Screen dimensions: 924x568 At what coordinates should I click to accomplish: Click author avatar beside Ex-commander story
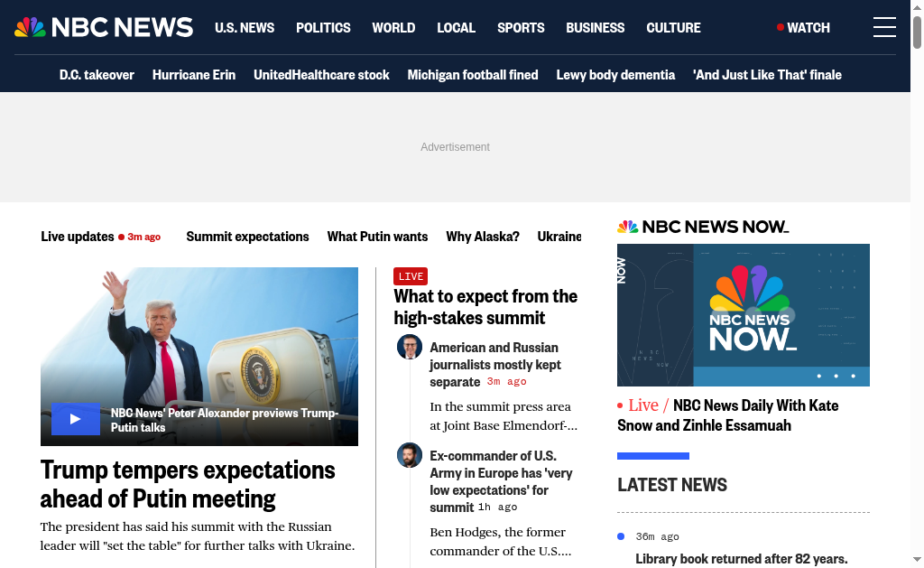[410, 455]
